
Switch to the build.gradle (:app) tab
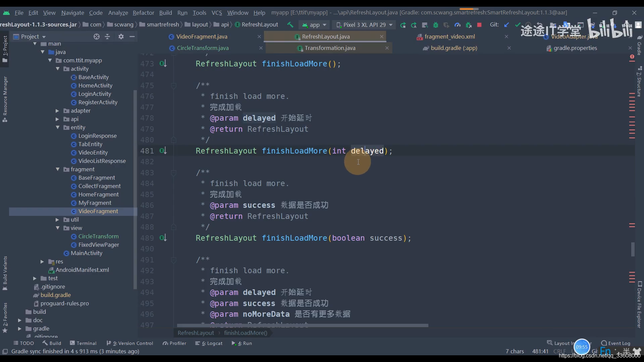point(454,48)
